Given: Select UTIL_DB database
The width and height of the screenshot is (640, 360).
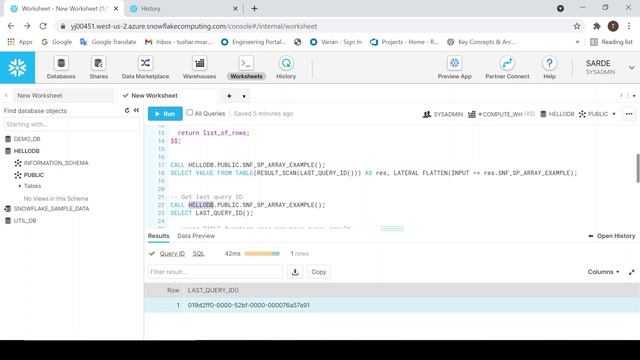Looking at the screenshot, I should [25, 220].
